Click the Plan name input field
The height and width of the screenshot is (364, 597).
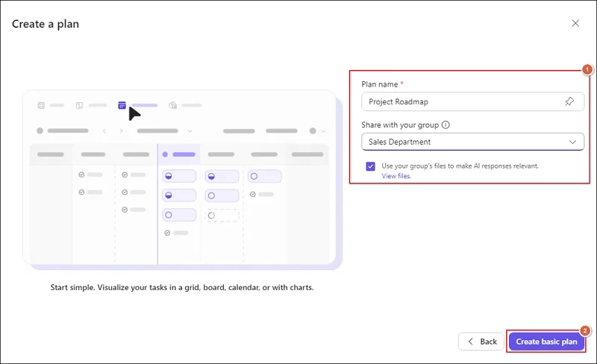tap(472, 101)
